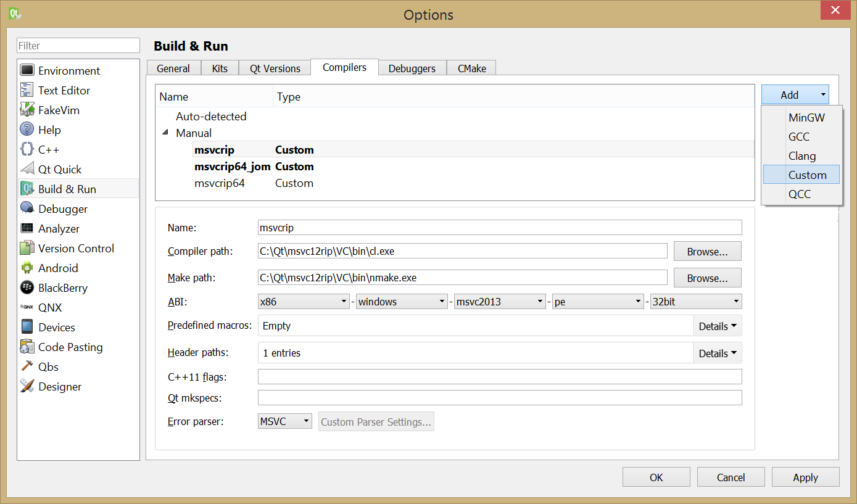The height and width of the screenshot is (504, 857).
Task: Open the Qt Quick settings category
Action: [78, 169]
